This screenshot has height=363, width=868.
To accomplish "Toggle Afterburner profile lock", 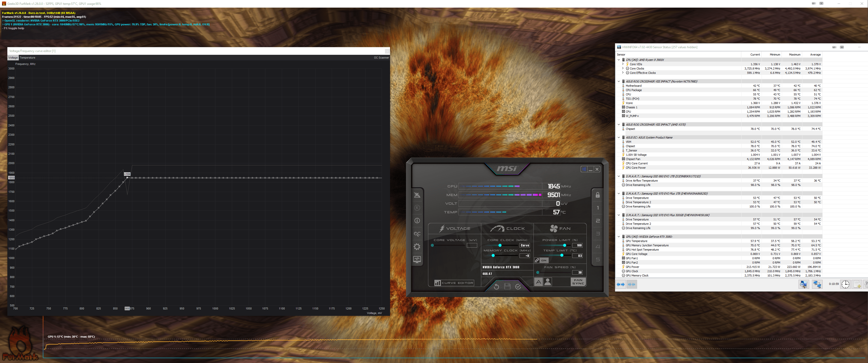I will pos(598,195).
